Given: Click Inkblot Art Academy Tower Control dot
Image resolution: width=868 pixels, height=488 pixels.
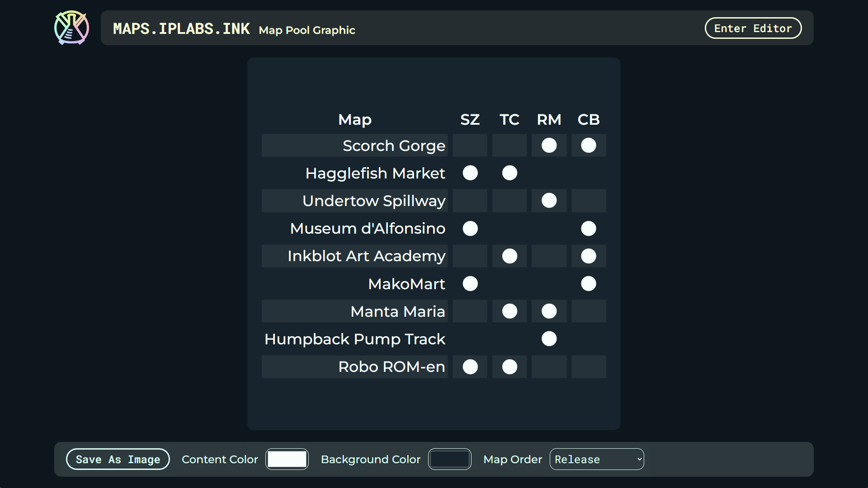Looking at the screenshot, I should (x=509, y=256).
